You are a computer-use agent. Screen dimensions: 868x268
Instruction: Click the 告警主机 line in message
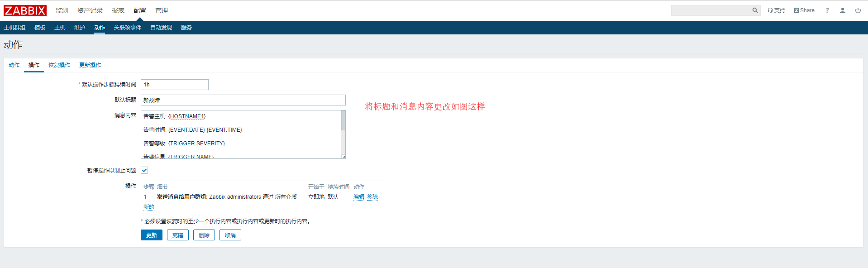[175, 116]
